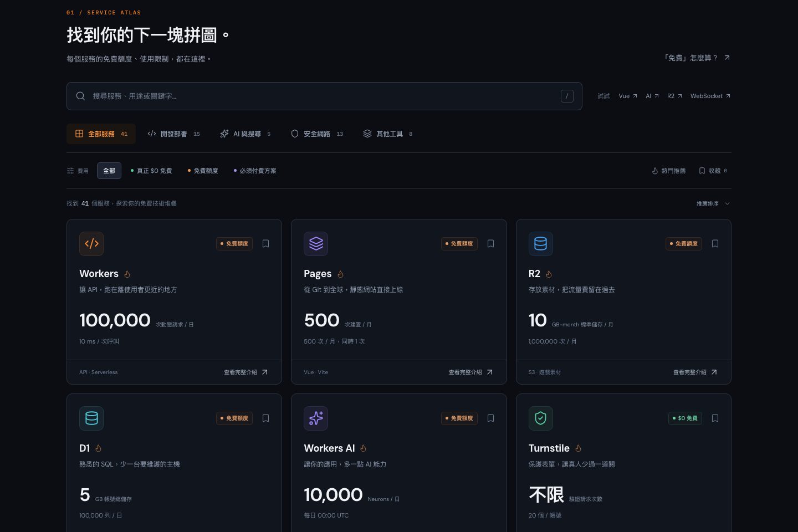Viewport: 798px width, 532px height.
Task: Click the flame icon next to D1
Action: point(98,448)
